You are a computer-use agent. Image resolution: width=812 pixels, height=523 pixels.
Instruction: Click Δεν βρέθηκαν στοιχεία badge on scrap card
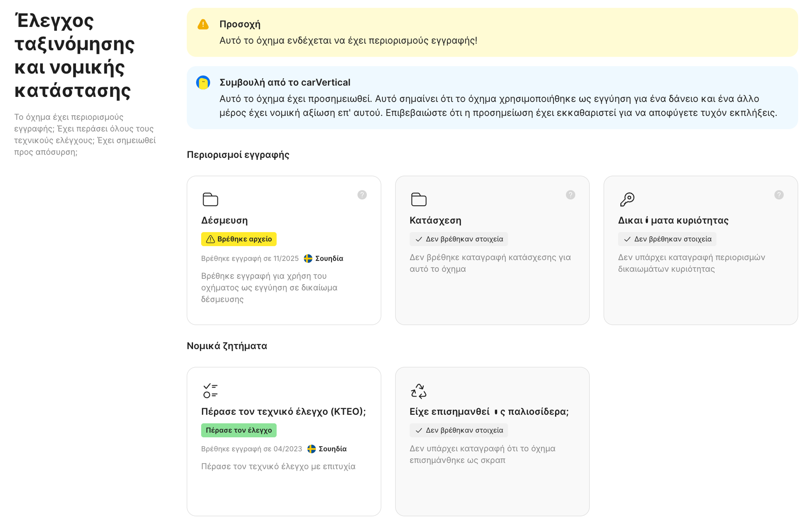458,430
